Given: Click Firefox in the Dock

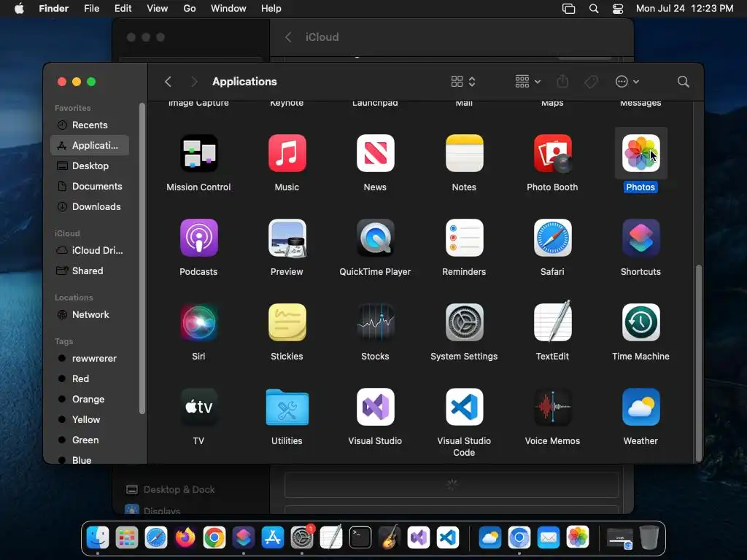Looking at the screenshot, I should tap(185, 538).
